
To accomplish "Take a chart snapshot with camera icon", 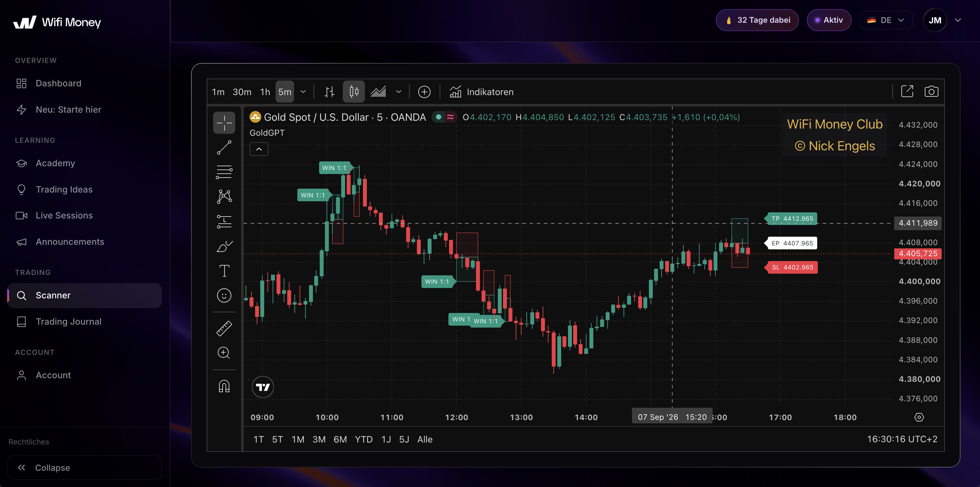I will coord(931,92).
